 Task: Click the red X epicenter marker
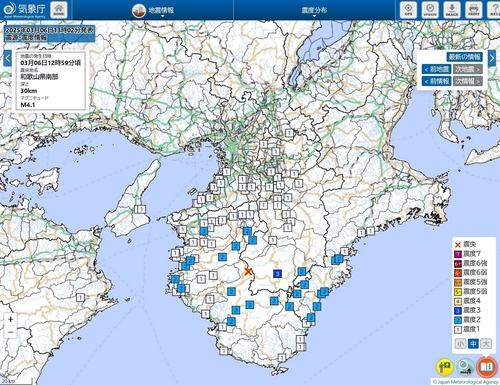click(x=248, y=271)
